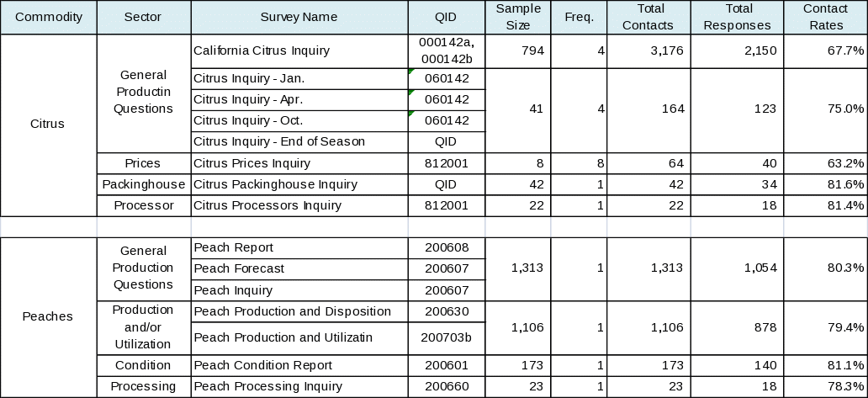Select the 81.1% contact rate cell

825,365
